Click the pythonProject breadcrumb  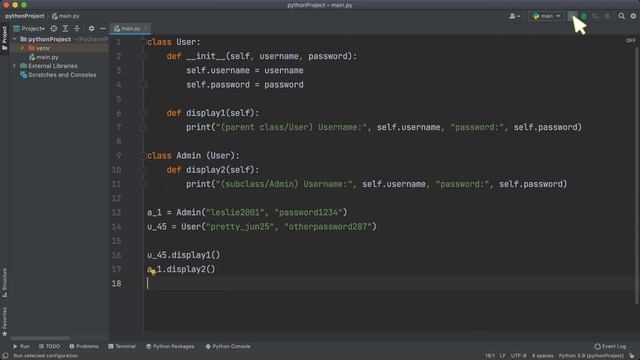point(24,16)
